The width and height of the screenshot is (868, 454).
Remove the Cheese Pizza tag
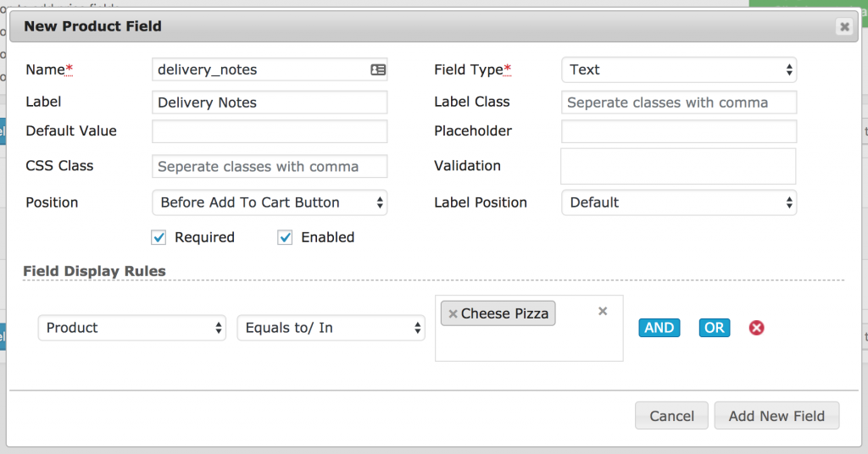(453, 314)
